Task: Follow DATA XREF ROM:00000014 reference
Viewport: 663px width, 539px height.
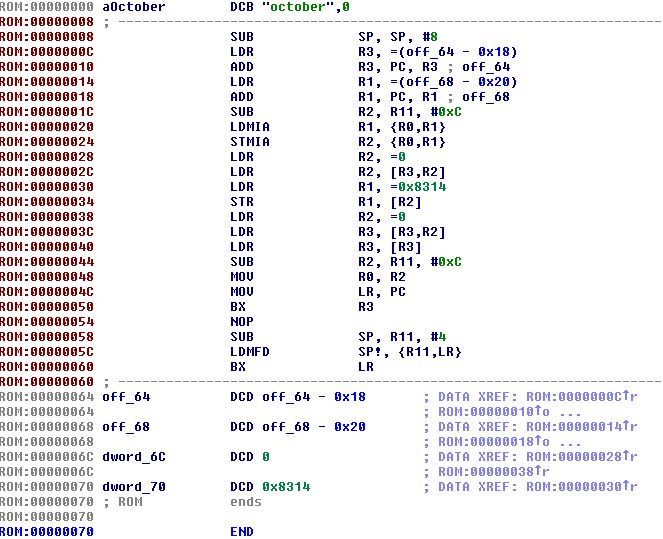Action: [x=581, y=427]
